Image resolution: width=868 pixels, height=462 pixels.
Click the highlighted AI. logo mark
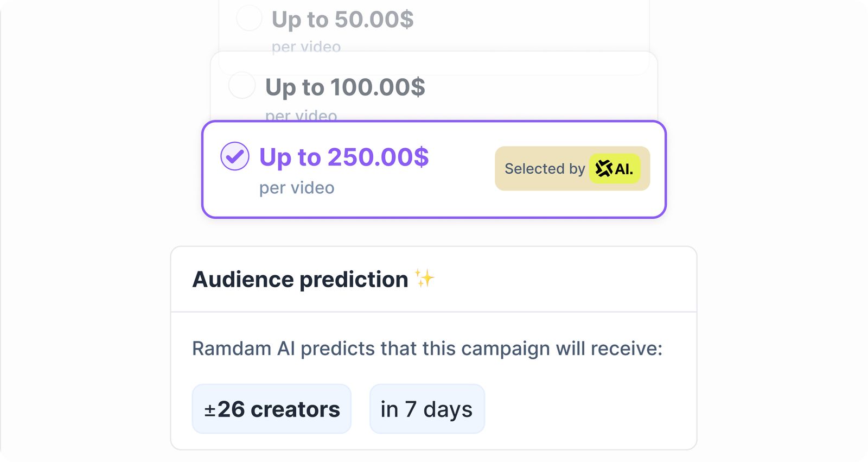click(614, 169)
